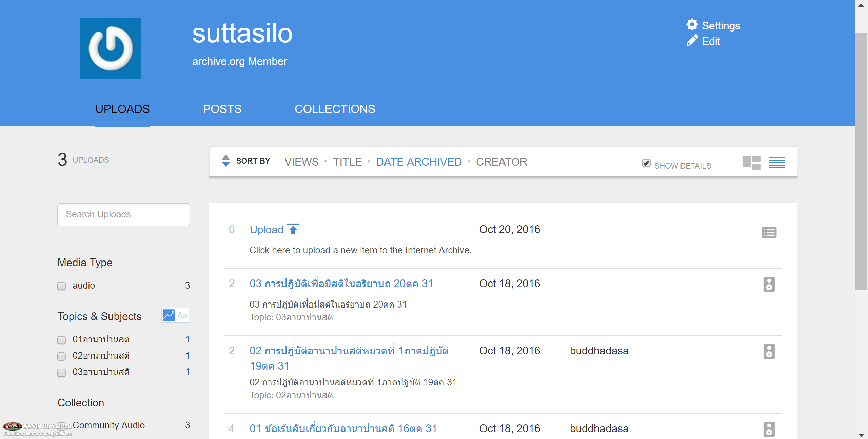Focus the Search Uploads field

pyautogui.click(x=124, y=215)
